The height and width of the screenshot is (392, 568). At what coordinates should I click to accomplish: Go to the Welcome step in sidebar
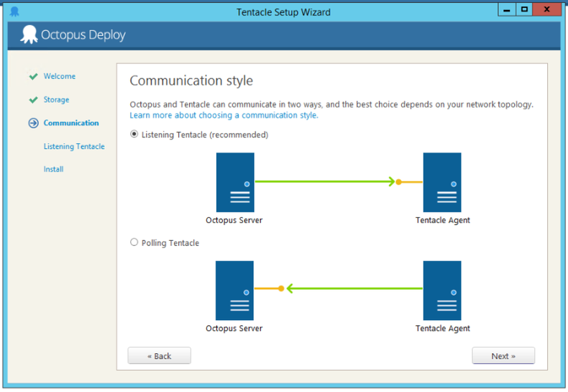(x=60, y=76)
